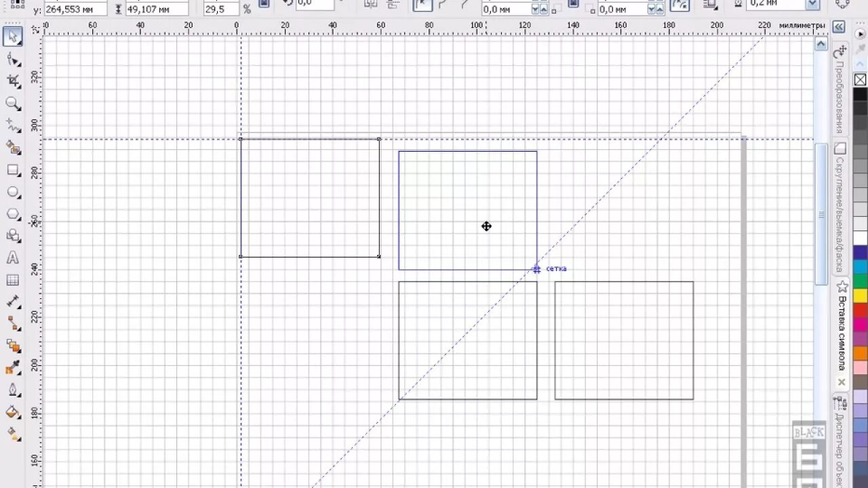This screenshot has height=488, width=868.
Task: Open the Диспетчер объектов docker tab
Action: point(840,441)
